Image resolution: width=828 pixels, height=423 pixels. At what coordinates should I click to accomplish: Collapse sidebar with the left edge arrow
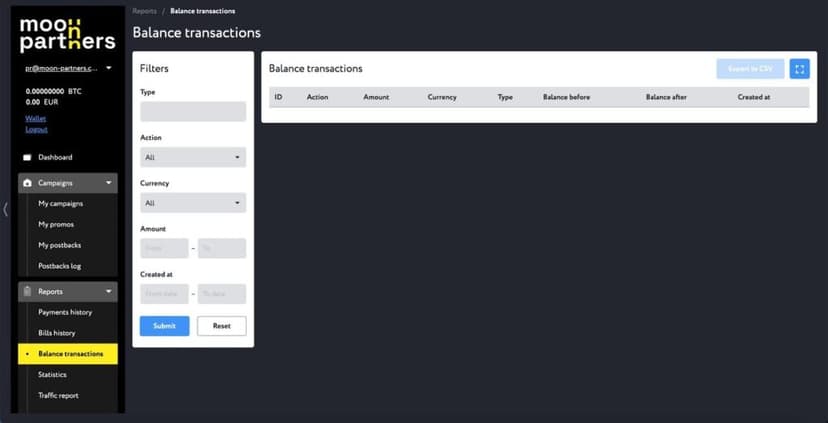(x=5, y=209)
